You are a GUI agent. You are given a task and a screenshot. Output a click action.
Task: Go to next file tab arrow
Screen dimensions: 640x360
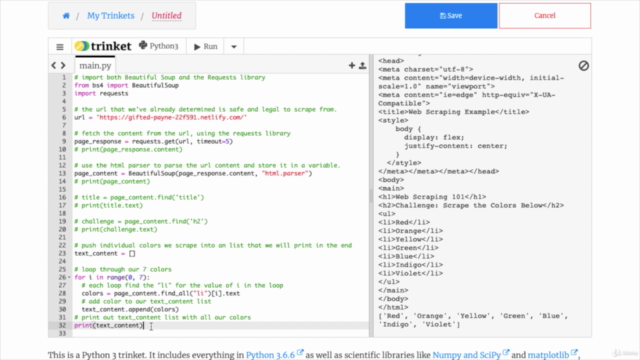click(x=63, y=65)
